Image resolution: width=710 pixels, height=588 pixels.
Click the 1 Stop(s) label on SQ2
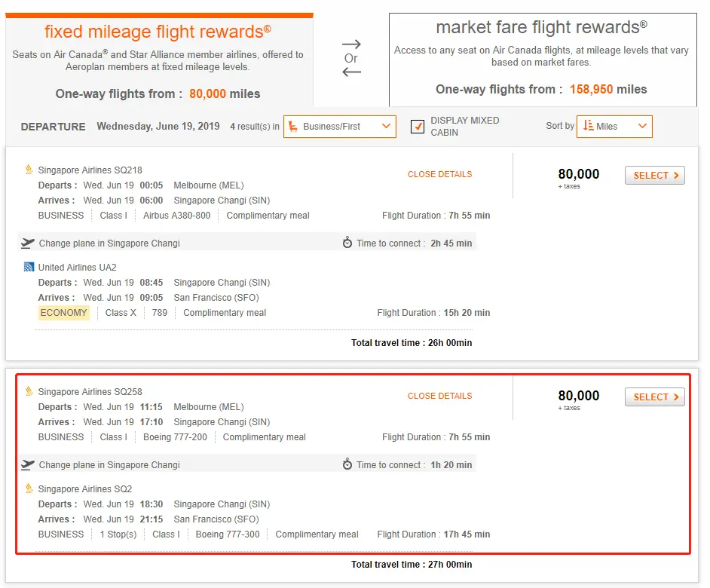118,534
